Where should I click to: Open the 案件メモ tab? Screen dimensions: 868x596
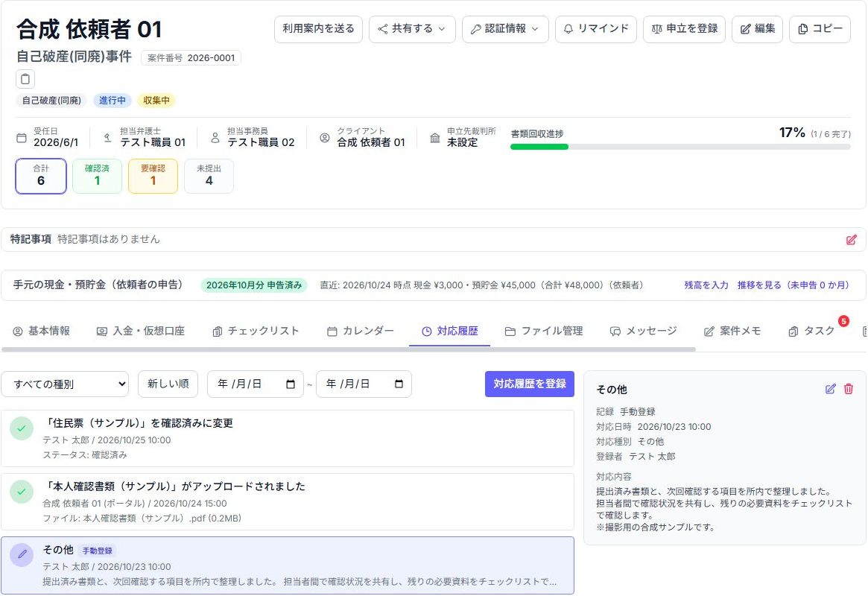click(x=732, y=331)
